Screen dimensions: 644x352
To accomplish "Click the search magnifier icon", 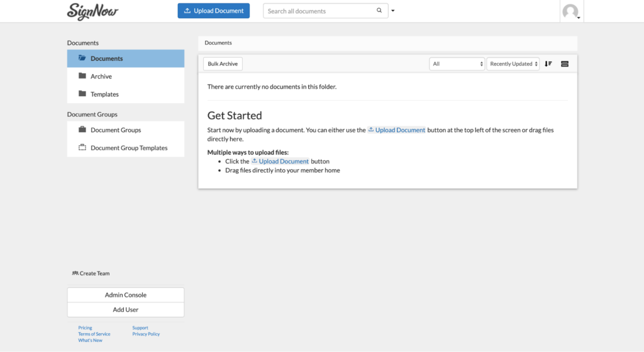I will pos(379,11).
